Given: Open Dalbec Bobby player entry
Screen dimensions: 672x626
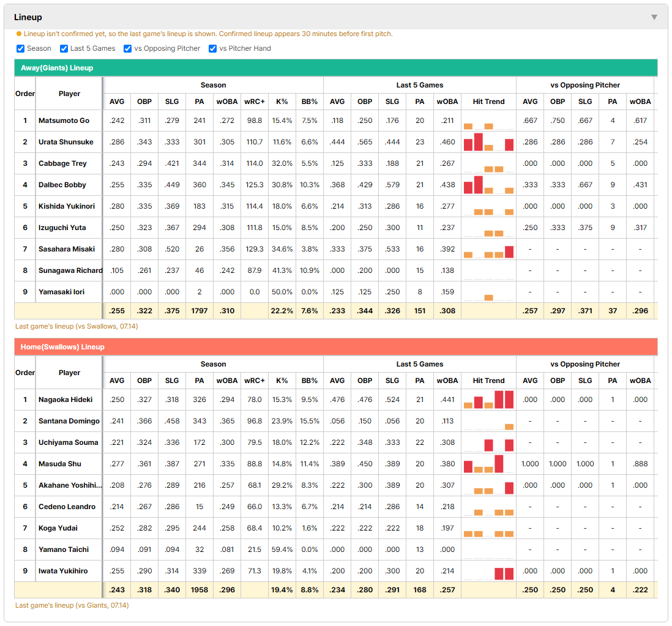Looking at the screenshot, I should [x=62, y=185].
